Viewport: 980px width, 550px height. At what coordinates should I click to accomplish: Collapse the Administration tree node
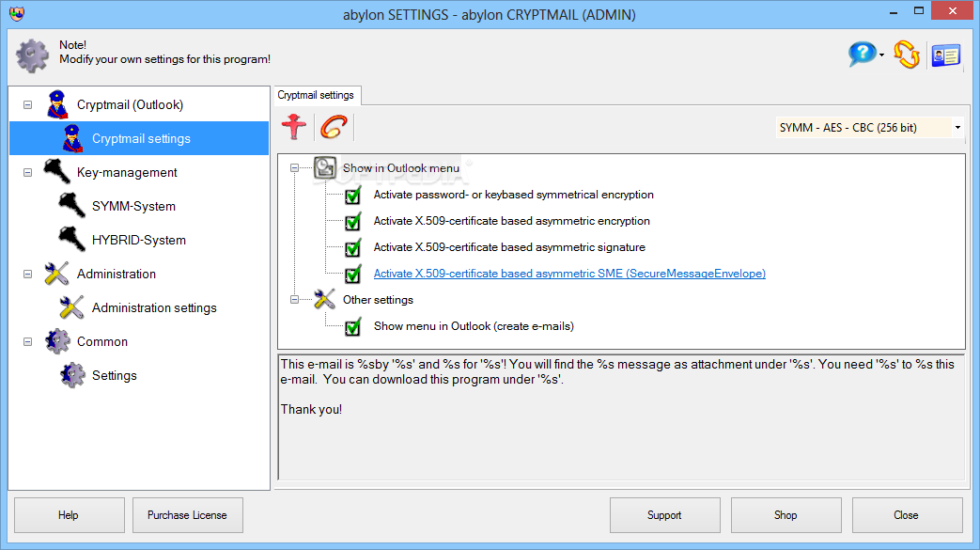tap(27, 274)
